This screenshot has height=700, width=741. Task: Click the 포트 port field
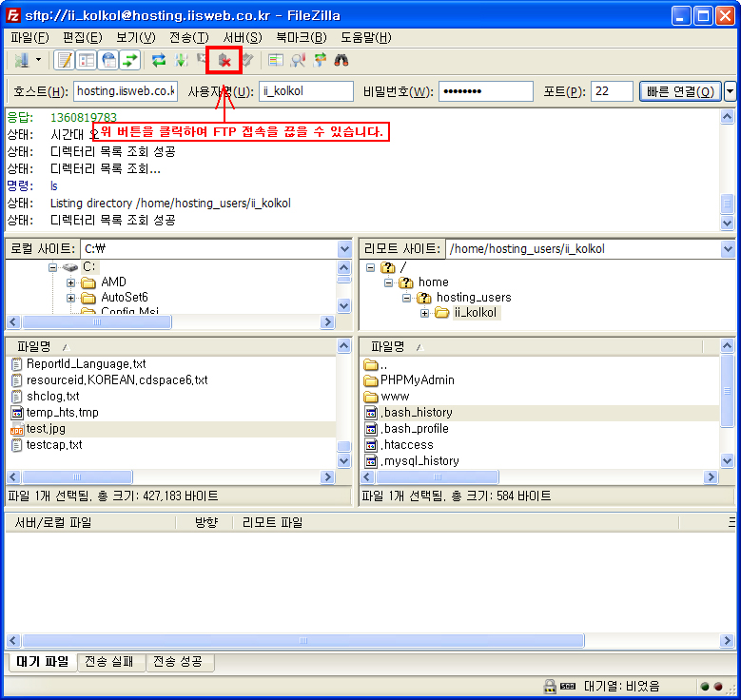pos(612,91)
